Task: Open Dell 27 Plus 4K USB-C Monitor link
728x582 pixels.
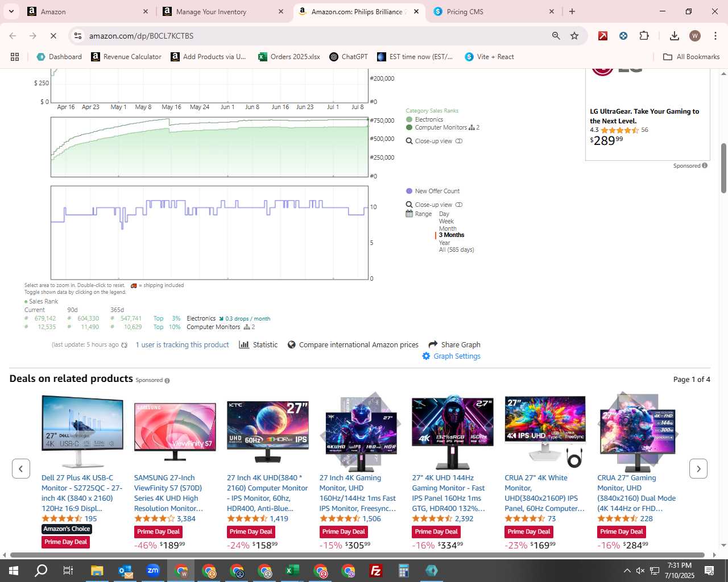Action: point(82,493)
